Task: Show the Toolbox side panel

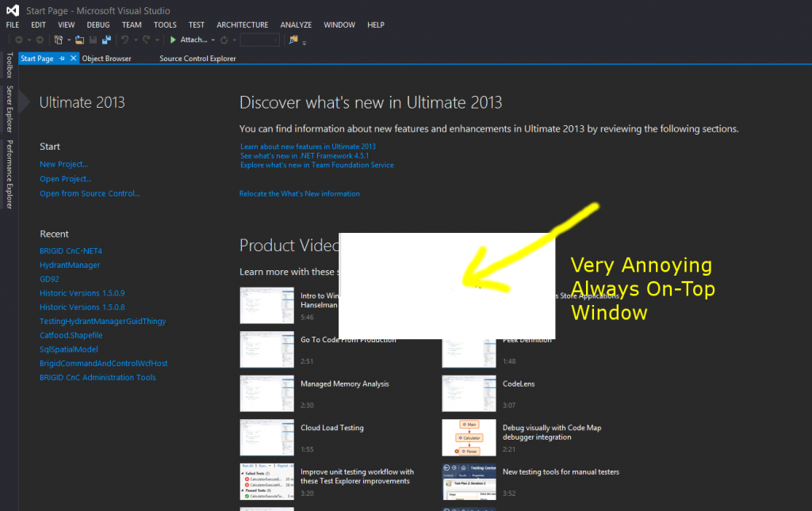Action: tap(9, 65)
